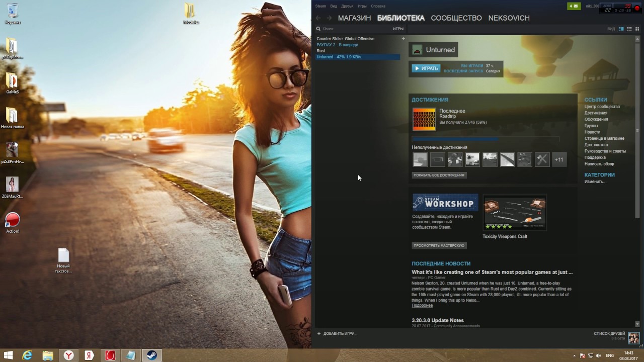Select the Mobile-s folder on desktop
The image size is (644, 362).
[191, 14]
